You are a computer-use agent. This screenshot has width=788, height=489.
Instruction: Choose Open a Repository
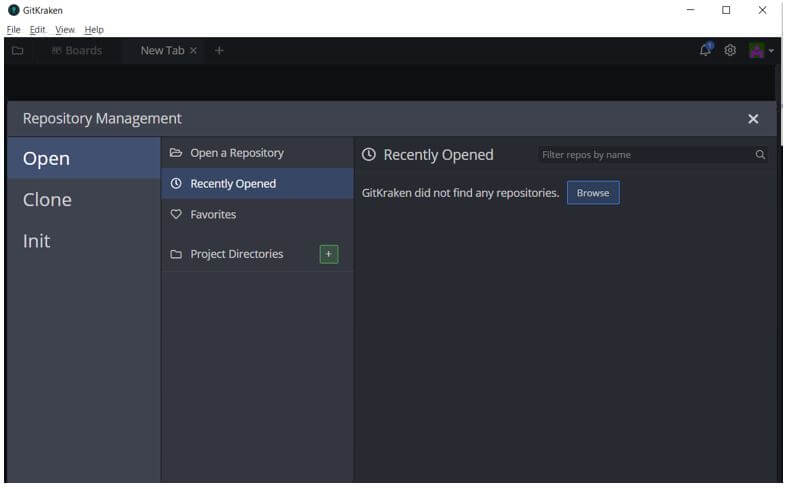click(257, 153)
